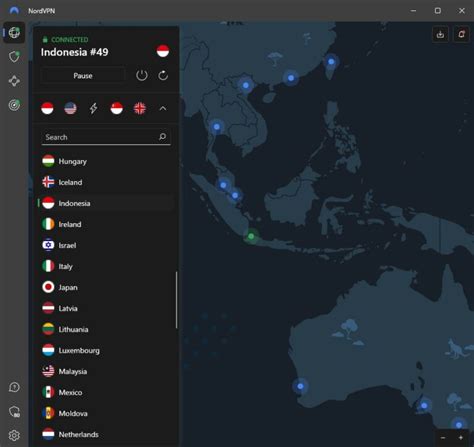474x447 pixels.
Task: Select Lithuania in country list
Action: click(106, 329)
